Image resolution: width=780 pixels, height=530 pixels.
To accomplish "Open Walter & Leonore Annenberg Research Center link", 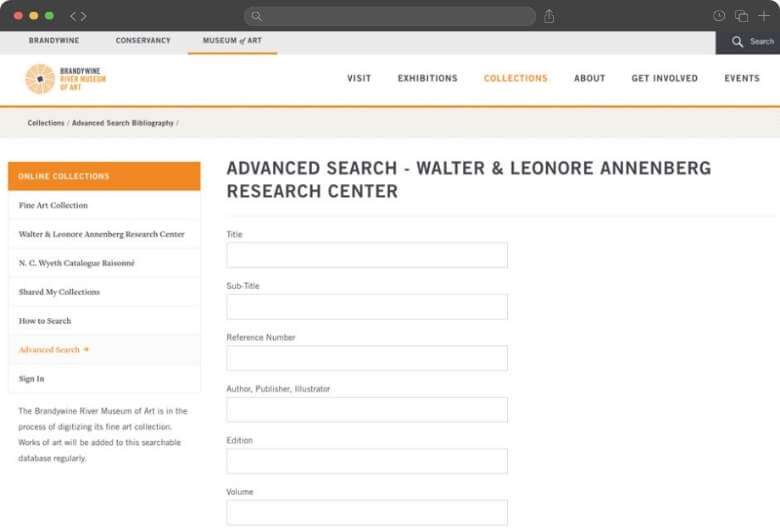I will point(101,234).
